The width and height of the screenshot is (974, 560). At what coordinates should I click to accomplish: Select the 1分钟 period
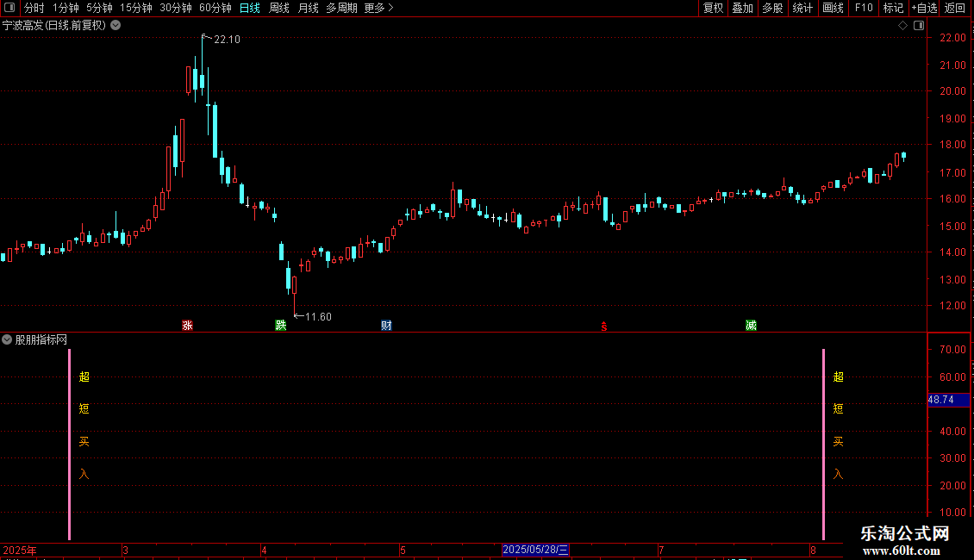(x=66, y=8)
